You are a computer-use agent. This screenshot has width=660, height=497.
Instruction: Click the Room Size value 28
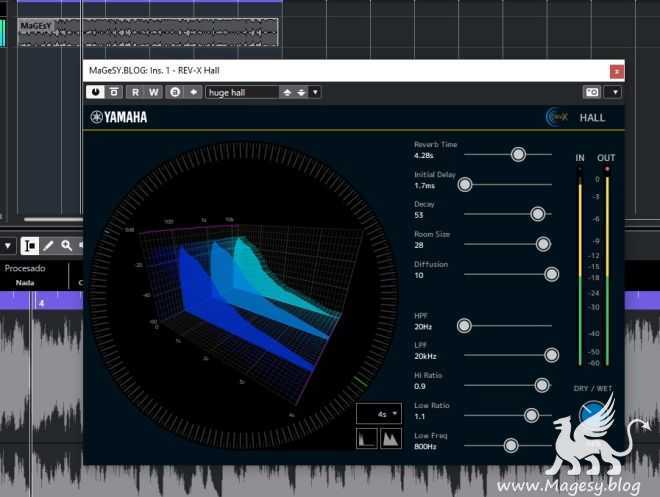(x=418, y=245)
